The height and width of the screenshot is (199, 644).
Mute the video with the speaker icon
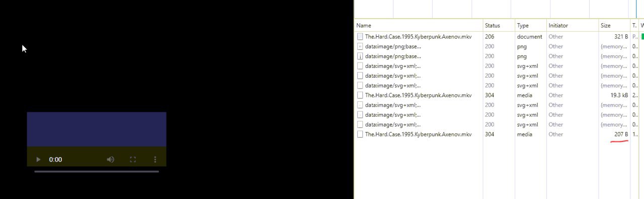(110, 160)
